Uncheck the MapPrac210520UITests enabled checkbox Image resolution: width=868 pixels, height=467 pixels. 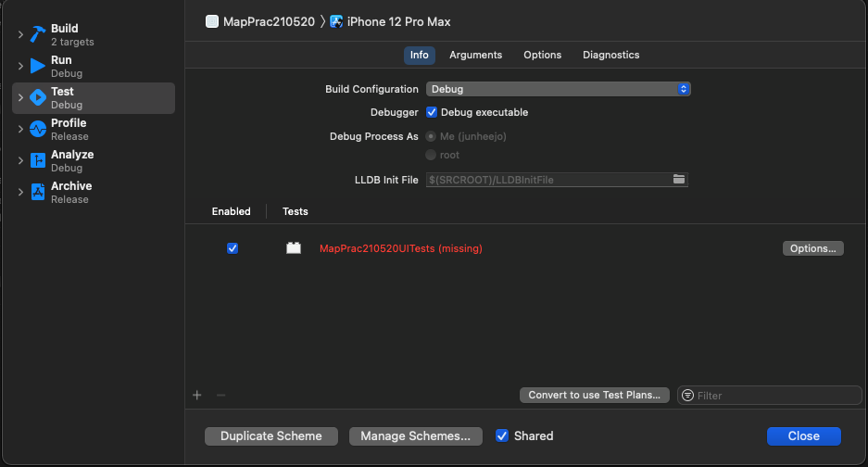click(233, 248)
